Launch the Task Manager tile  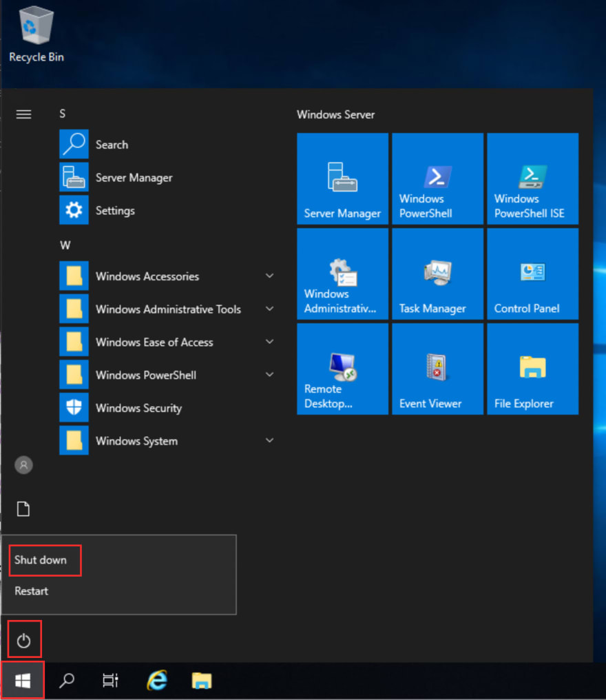click(437, 274)
